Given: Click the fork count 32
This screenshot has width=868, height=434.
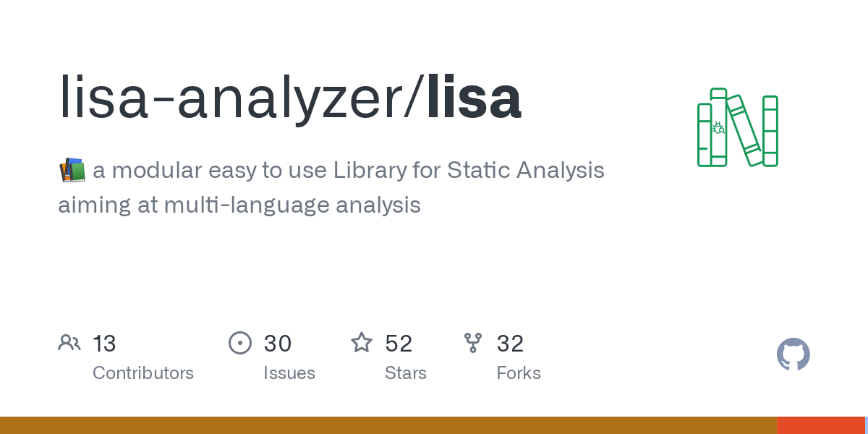Looking at the screenshot, I should [x=510, y=344].
